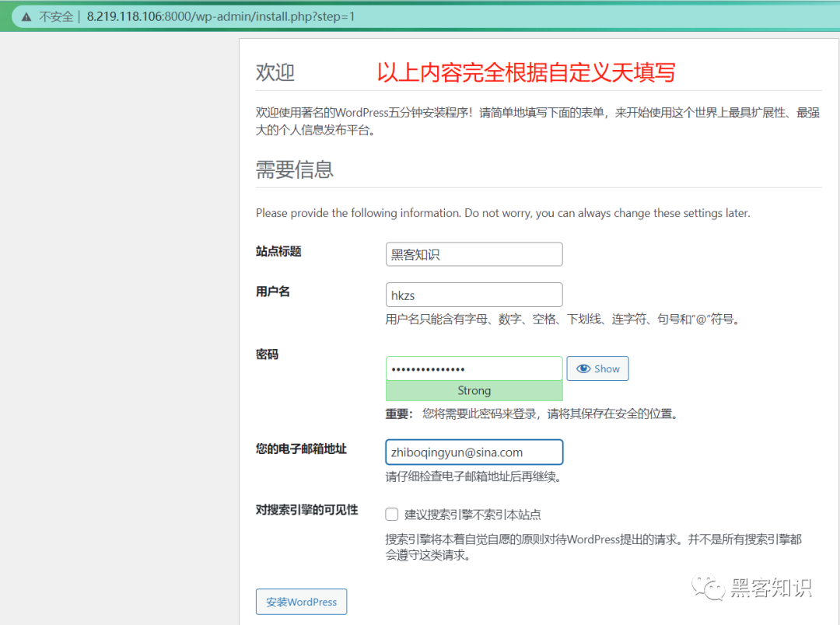Image resolution: width=840 pixels, height=625 pixels.
Task: Click the 您的电子邮箱地址 label
Action: tap(301, 449)
